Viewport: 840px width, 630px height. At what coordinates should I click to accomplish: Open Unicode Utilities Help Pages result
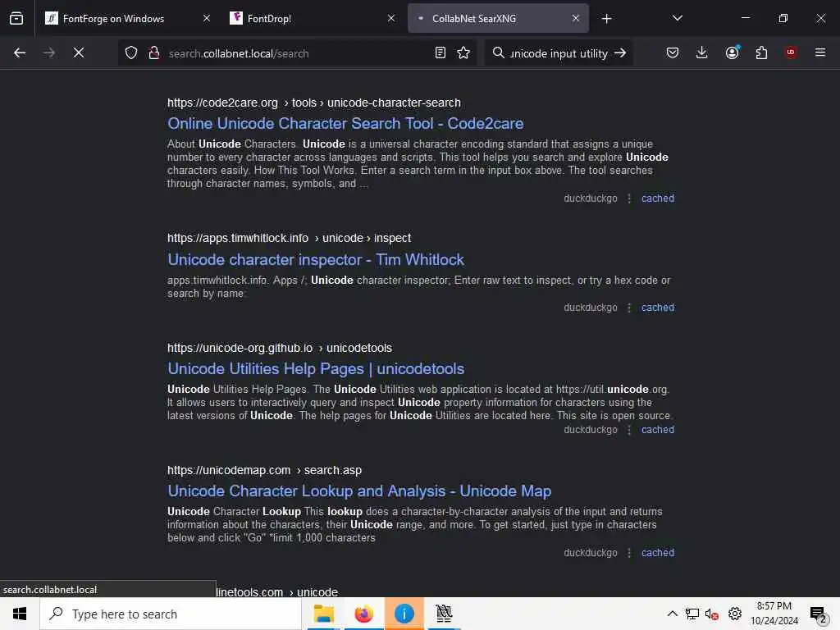316,369
